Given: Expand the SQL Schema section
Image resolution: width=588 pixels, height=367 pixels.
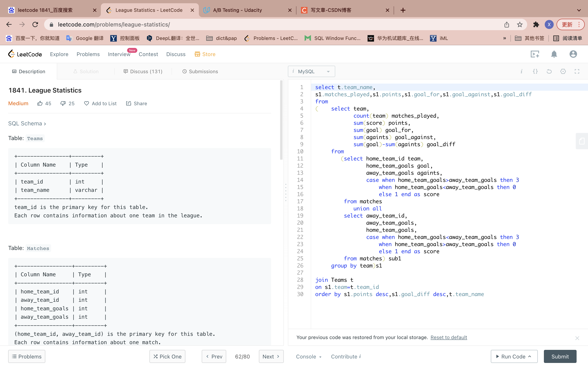Looking at the screenshot, I should click(27, 124).
